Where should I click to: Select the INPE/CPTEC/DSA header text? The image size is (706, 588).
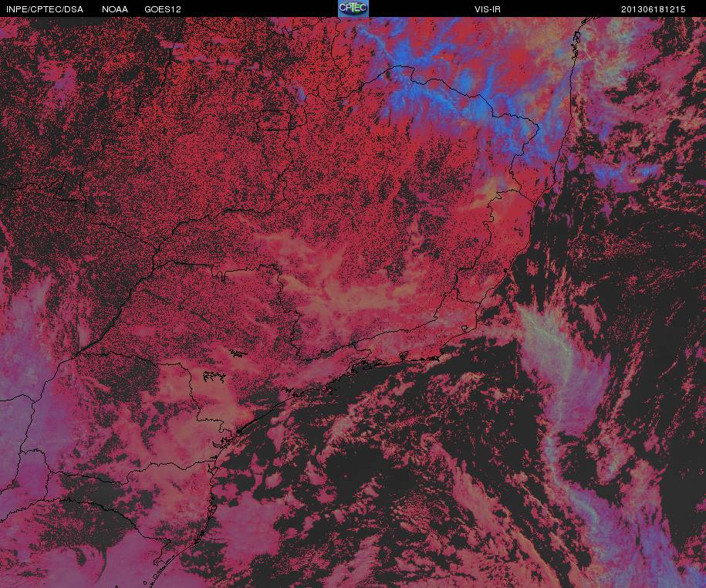[45, 9]
